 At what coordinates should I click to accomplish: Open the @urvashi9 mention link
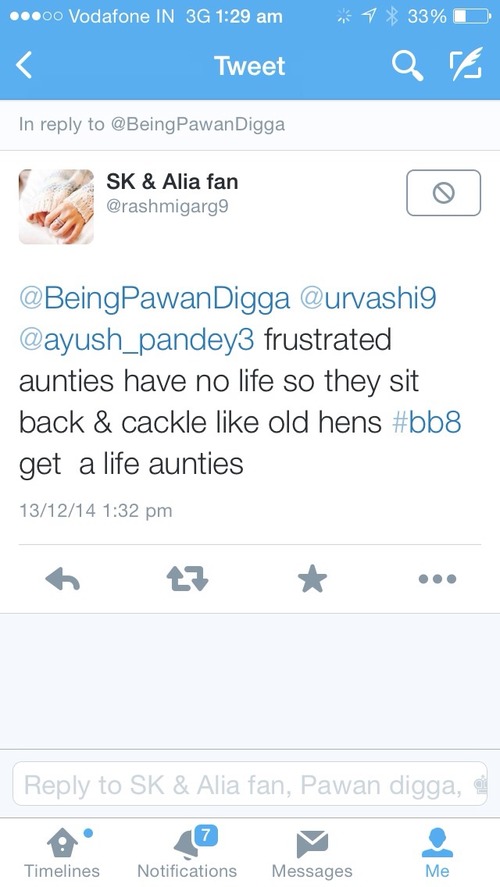point(368,297)
